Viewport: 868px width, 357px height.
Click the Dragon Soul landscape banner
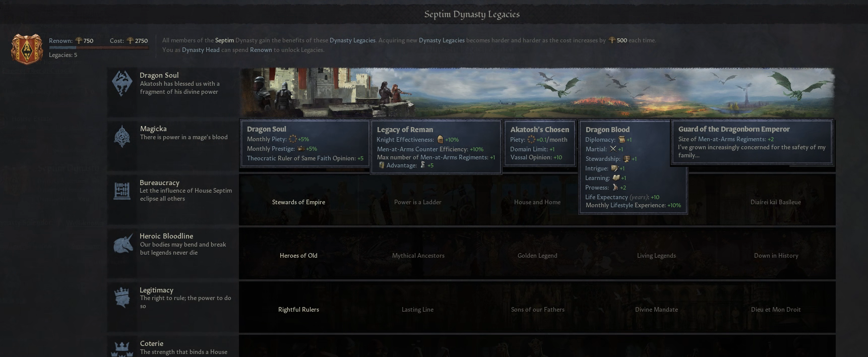click(537, 93)
